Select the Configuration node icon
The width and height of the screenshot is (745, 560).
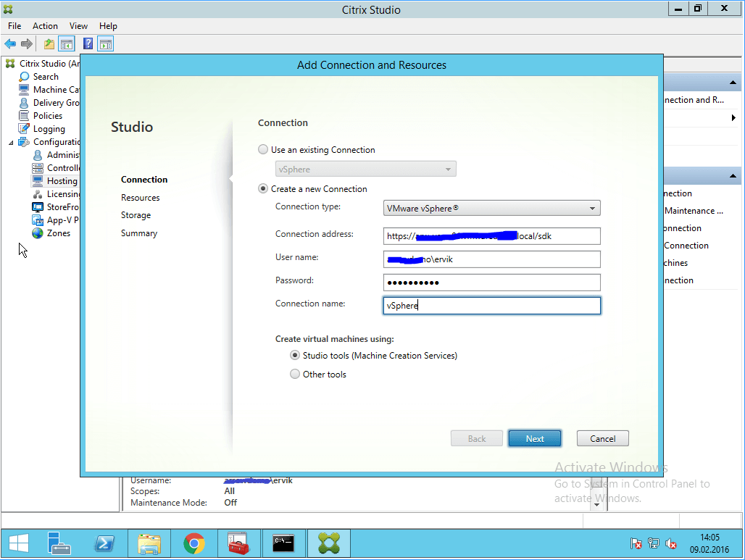24,141
